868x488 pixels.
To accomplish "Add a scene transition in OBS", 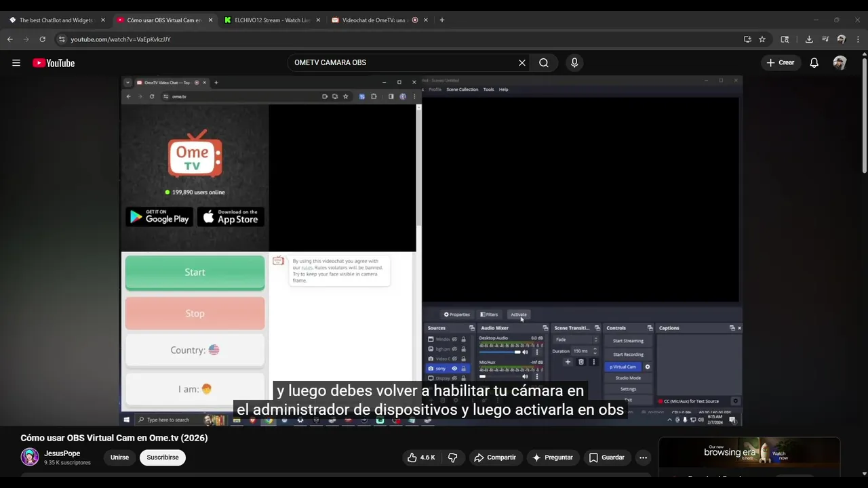I will [x=568, y=362].
